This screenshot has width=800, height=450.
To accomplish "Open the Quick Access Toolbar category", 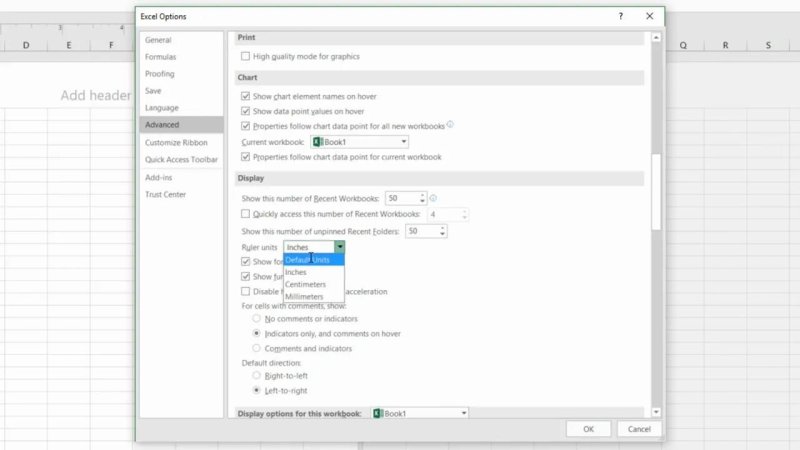I will (x=181, y=159).
